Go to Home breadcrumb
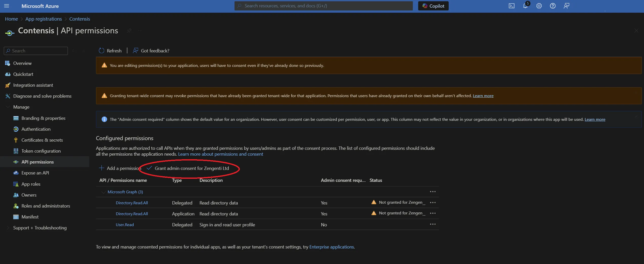644x264 pixels. tap(11, 19)
